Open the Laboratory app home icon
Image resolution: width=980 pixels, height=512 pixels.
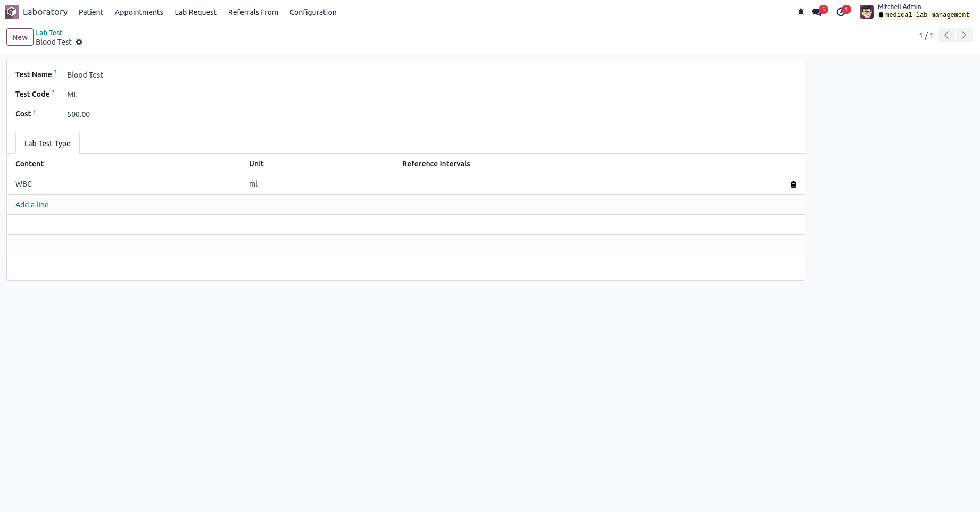pyautogui.click(x=12, y=12)
